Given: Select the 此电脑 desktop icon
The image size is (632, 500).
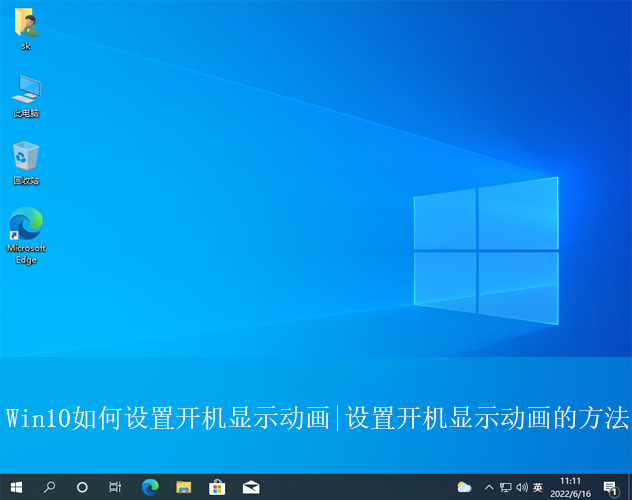Looking at the screenshot, I should [x=26, y=95].
